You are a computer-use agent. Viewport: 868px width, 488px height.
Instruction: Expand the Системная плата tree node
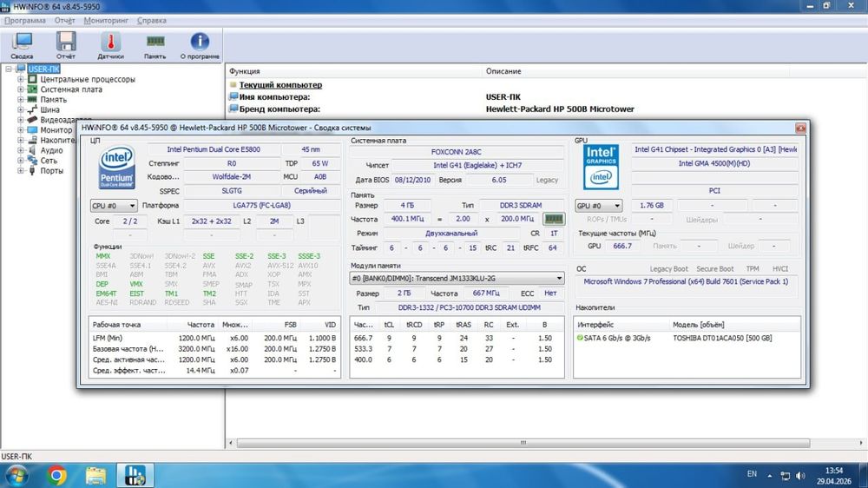tap(21, 89)
